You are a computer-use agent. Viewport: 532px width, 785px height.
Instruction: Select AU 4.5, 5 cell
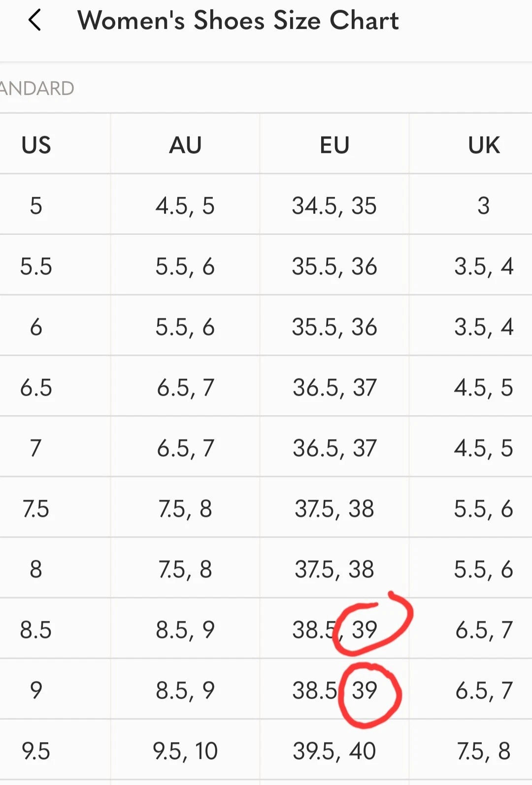[x=185, y=205]
